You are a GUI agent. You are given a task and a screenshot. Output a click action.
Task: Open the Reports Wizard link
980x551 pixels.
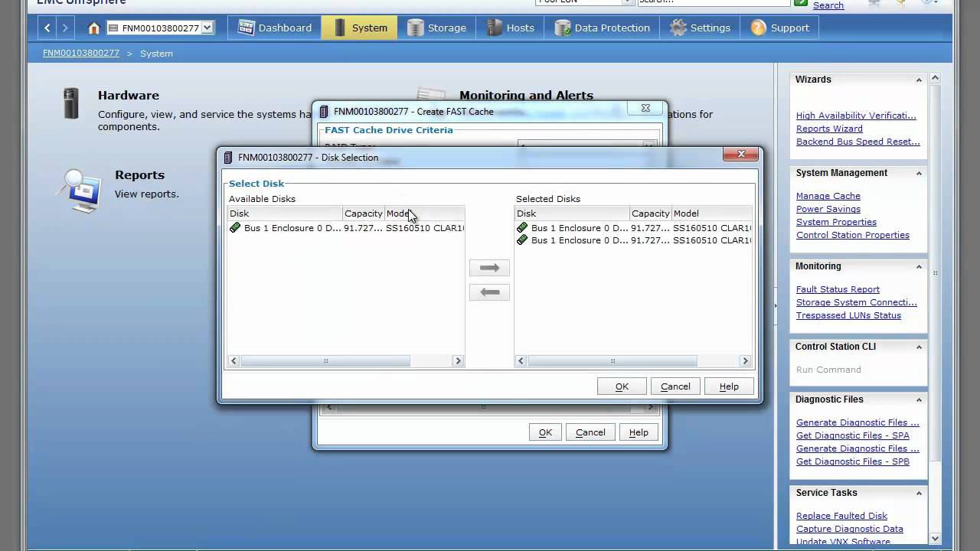pyautogui.click(x=829, y=129)
